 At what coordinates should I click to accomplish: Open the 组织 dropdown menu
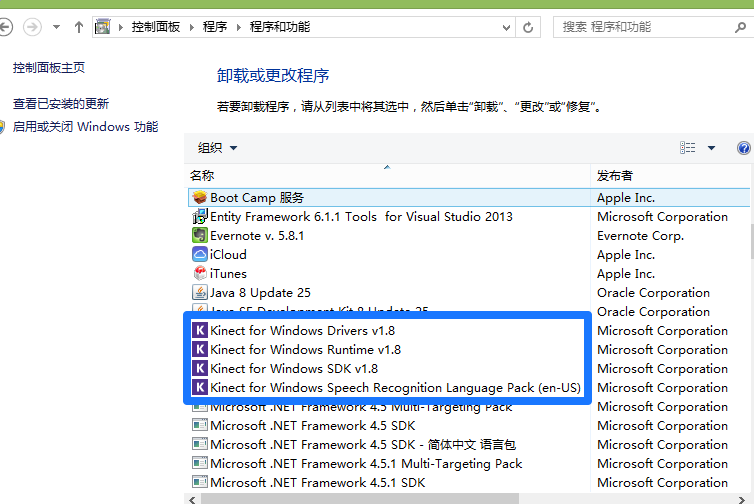point(217,148)
